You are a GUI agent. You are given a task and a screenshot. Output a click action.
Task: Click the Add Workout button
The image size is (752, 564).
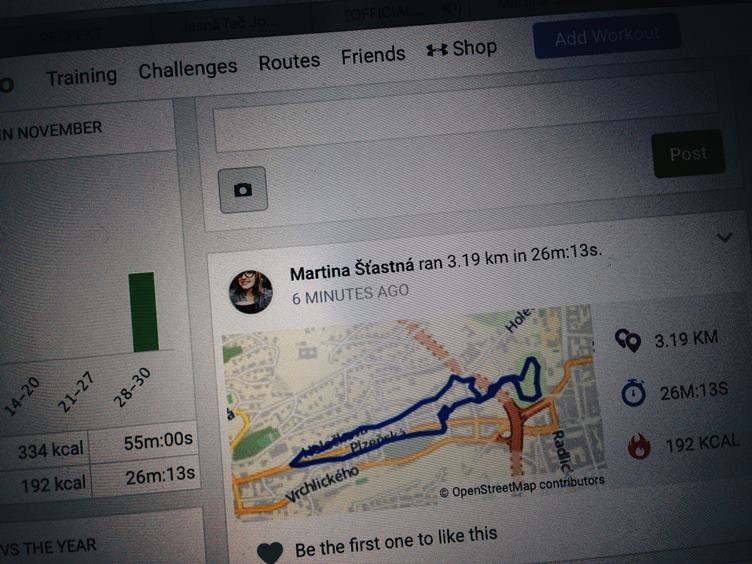[607, 36]
